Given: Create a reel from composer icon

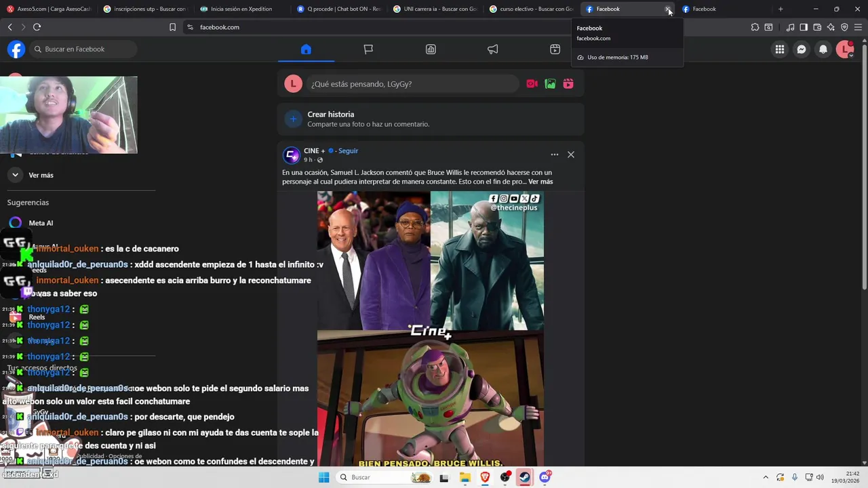Looking at the screenshot, I should tap(568, 84).
